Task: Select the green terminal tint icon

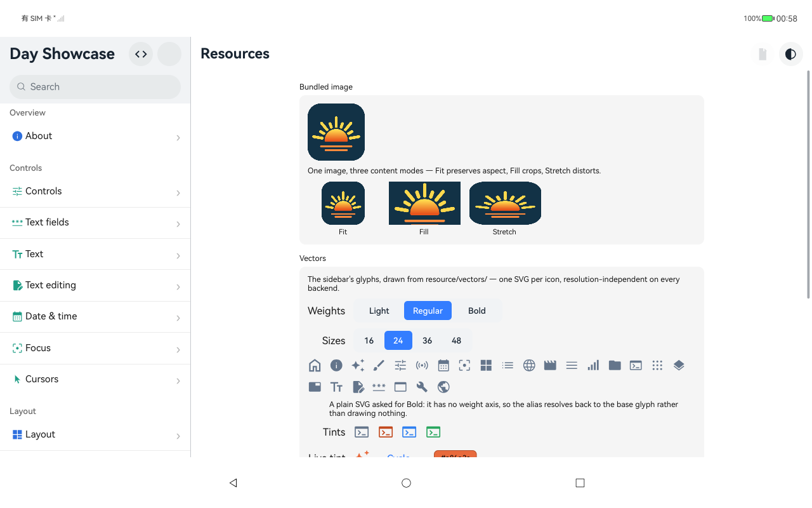Action: [x=433, y=432]
